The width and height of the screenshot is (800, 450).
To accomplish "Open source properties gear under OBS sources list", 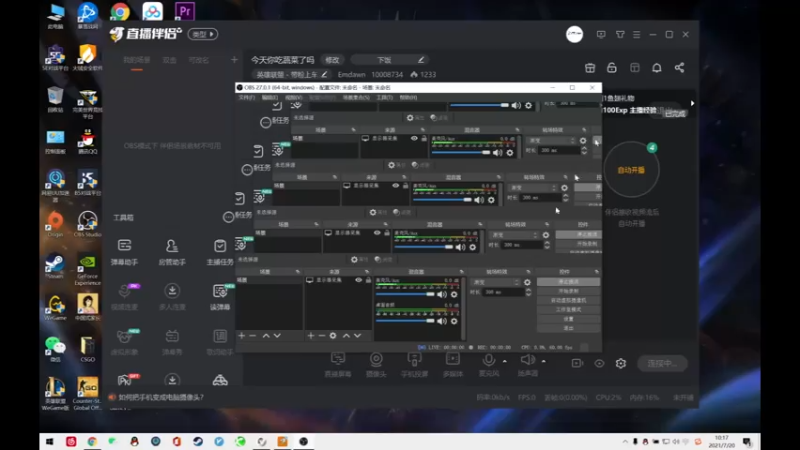I will point(333,336).
